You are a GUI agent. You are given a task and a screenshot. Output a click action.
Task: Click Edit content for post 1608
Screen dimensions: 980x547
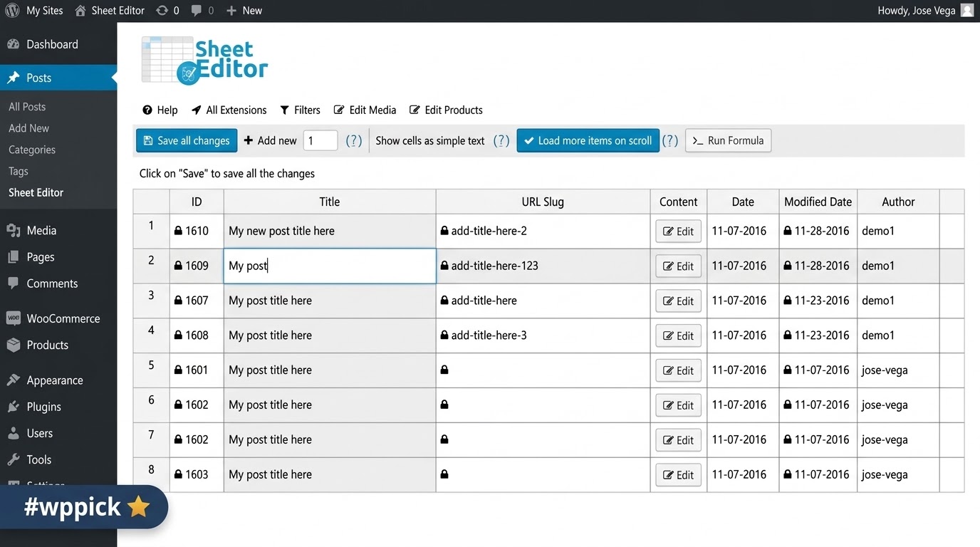pos(678,336)
